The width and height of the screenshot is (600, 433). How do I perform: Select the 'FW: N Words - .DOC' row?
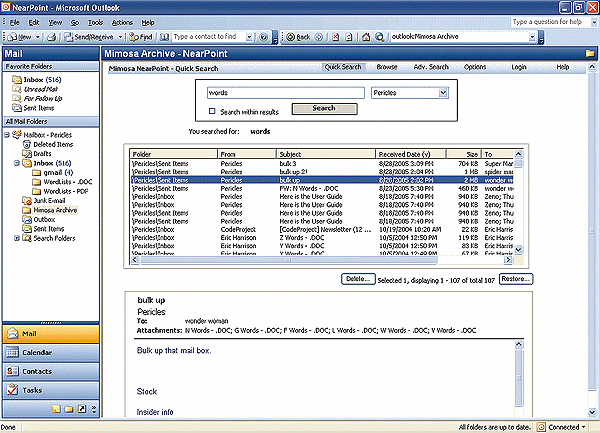click(322, 188)
